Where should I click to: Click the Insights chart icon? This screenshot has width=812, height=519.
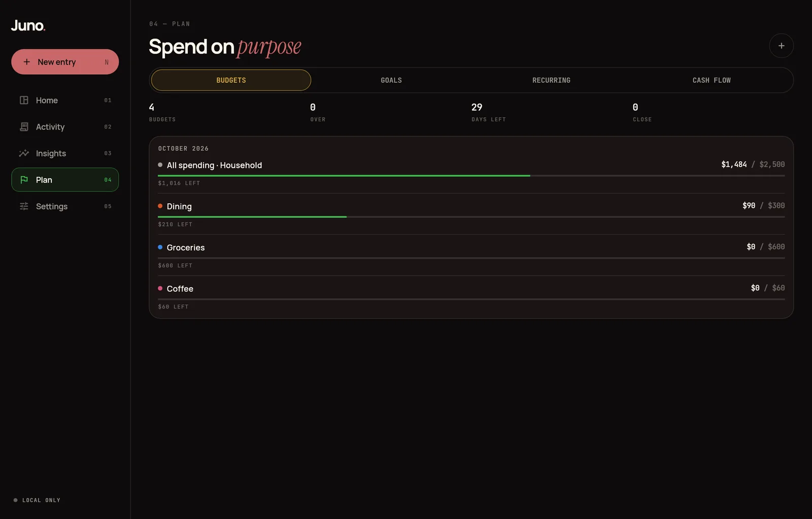point(24,153)
